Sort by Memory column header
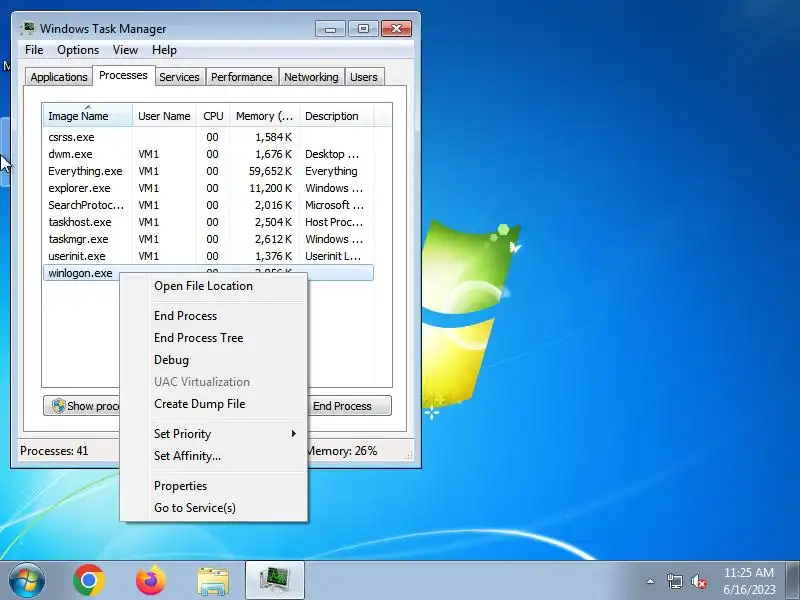Viewport: 800px width, 600px height. [x=264, y=116]
